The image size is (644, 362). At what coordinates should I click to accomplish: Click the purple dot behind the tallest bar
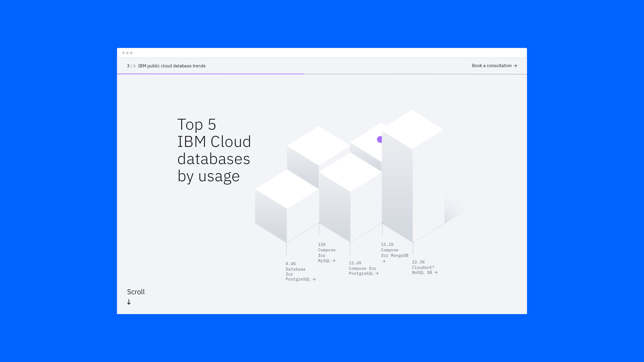(x=379, y=140)
